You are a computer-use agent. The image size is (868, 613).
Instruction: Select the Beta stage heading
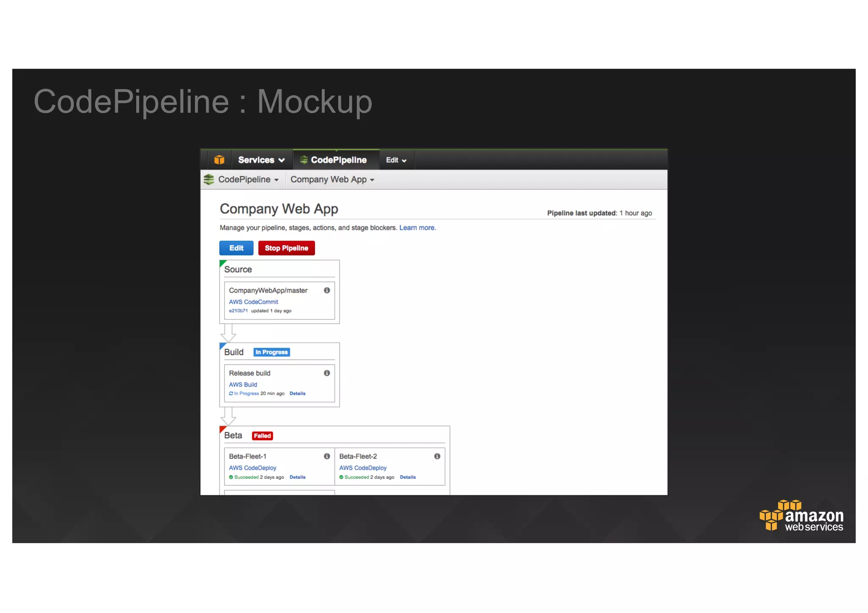233,435
